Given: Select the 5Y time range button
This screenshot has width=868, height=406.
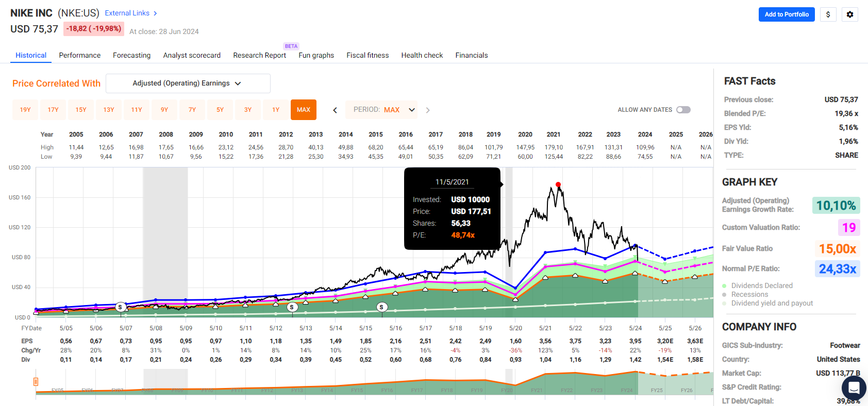Looking at the screenshot, I should click(x=220, y=110).
